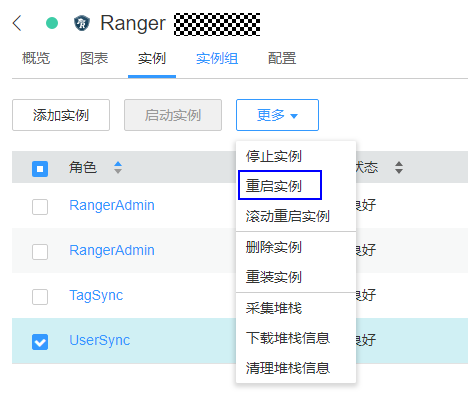Image resolution: width=468 pixels, height=398 pixels.
Task: Open the TagSync role link
Action: pyautogui.click(x=96, y=296)
